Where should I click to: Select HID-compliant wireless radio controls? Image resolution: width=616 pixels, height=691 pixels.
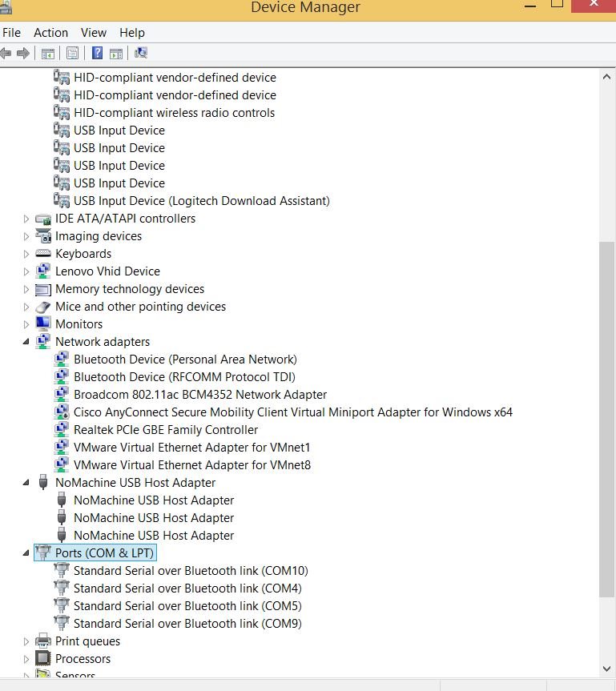174,113
